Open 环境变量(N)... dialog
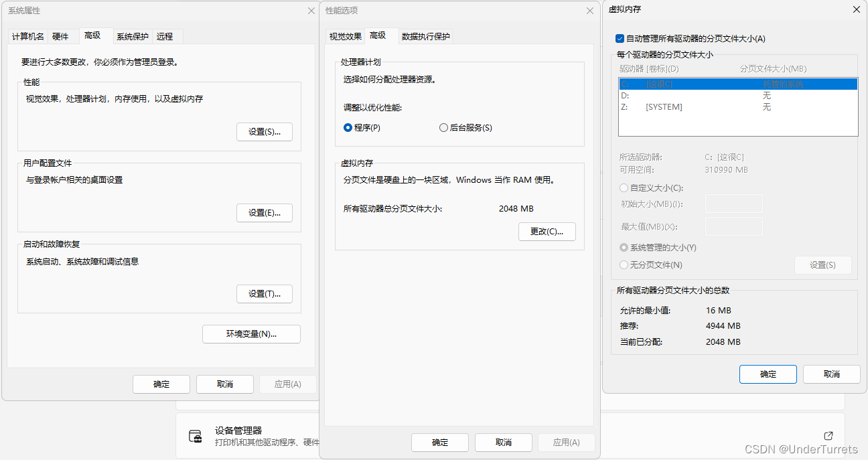 pyautogui.click(x=251, y=334)
